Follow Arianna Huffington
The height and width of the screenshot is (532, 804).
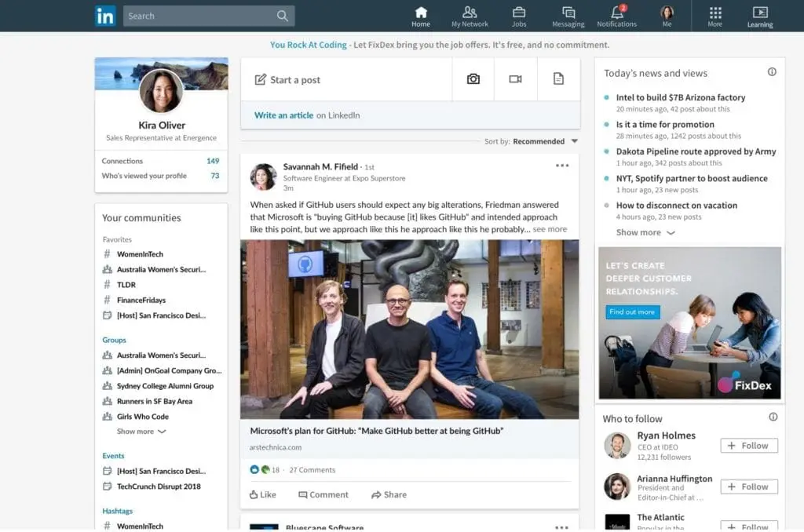tap(749, 486)
